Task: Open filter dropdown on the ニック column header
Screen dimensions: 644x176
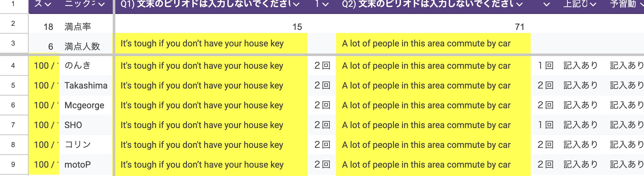Action: [x=101, y=4]
